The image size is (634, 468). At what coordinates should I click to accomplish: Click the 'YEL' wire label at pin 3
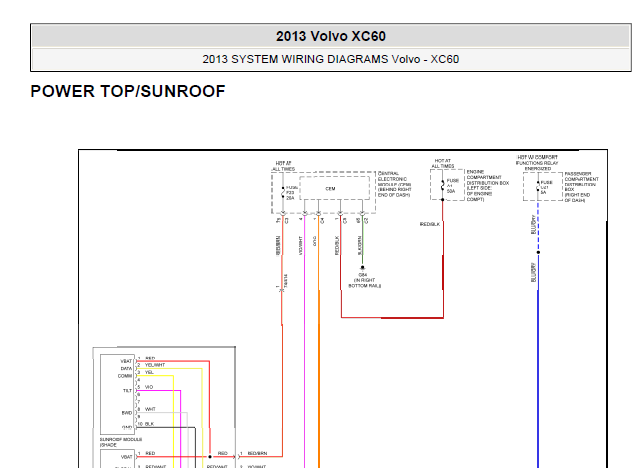point(149,372)
